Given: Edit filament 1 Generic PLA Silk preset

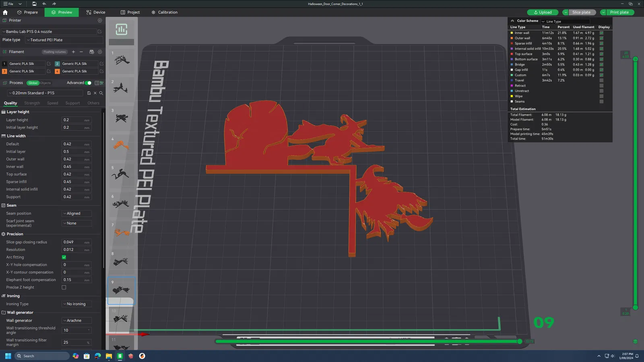Looking at the screenshot, I should click(49, 64).
